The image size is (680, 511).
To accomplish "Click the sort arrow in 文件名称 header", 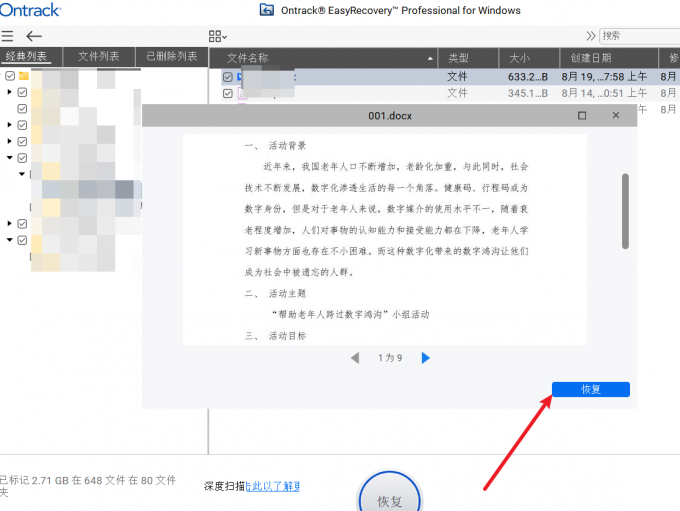I will (x=430, y=59).
